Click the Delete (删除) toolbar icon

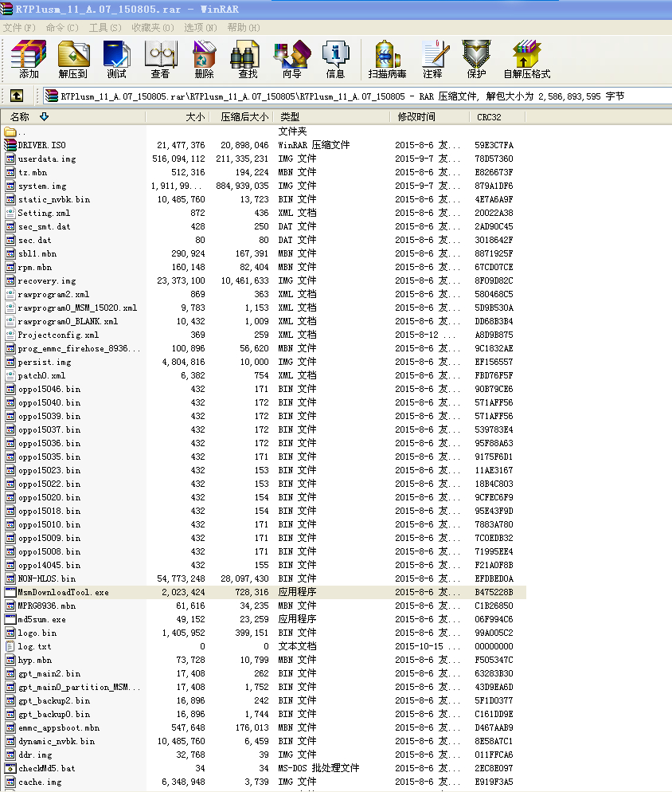pos(204,59)
